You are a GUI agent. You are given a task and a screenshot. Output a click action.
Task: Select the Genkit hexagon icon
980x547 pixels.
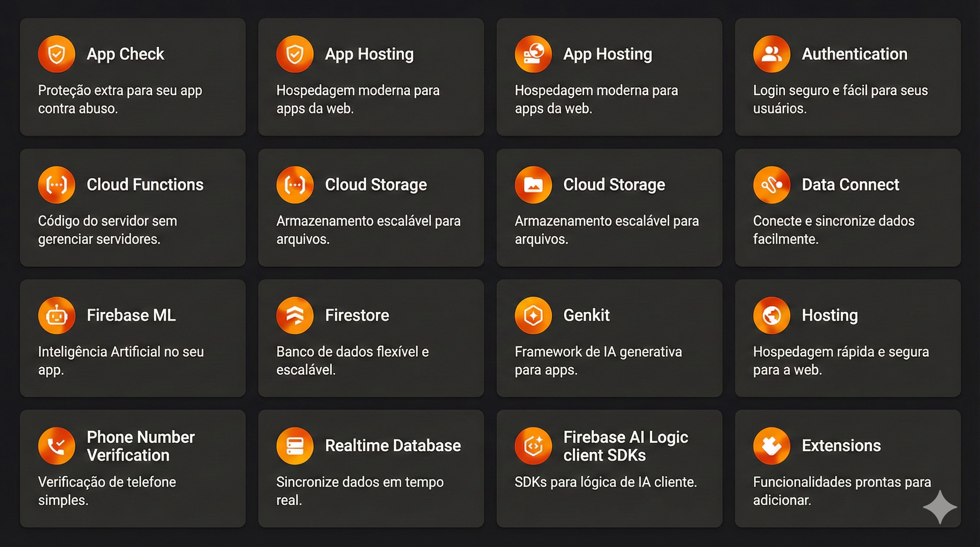coord(533,315)
